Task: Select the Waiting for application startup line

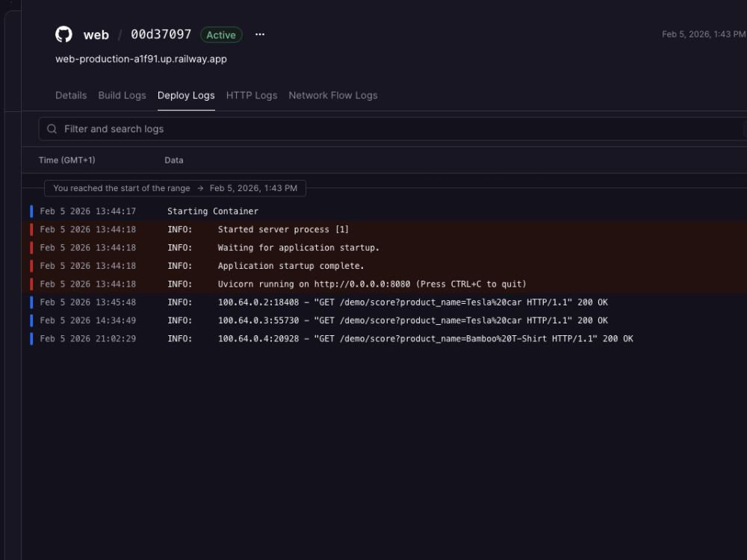Action: pos(385,248)
